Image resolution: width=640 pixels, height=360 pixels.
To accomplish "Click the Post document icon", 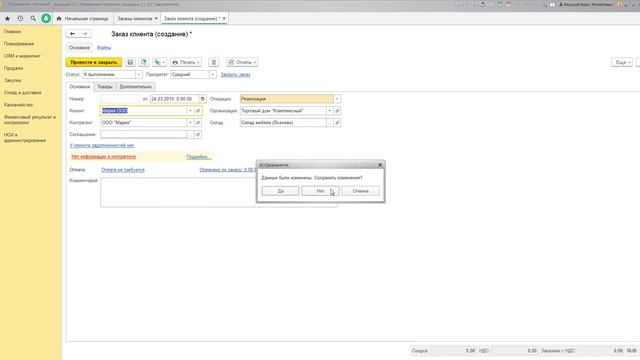I will tap(144, 62).
